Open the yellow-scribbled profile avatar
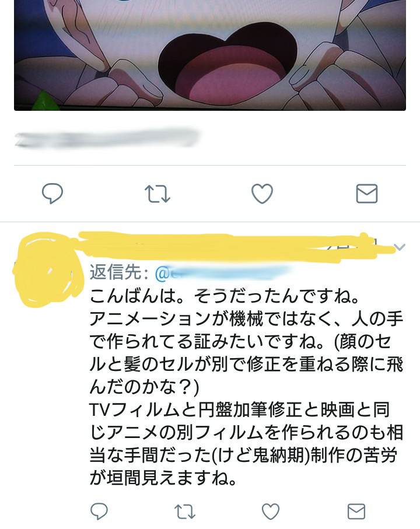The height and width of the screenshot is (529, 420). (x=48, y=269)
